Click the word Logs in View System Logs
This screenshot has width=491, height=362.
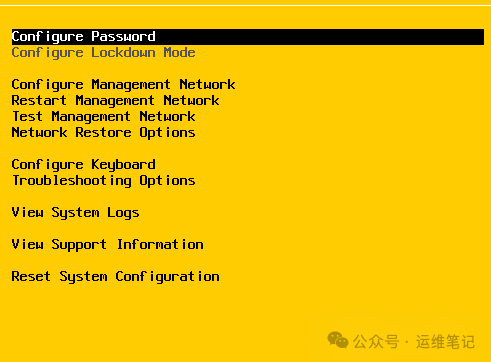pos(123,213)
